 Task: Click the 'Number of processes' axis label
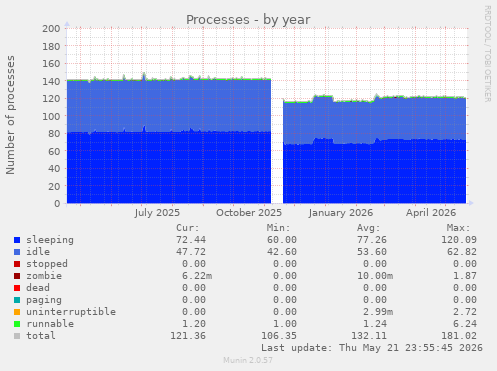tap(10, 115)
